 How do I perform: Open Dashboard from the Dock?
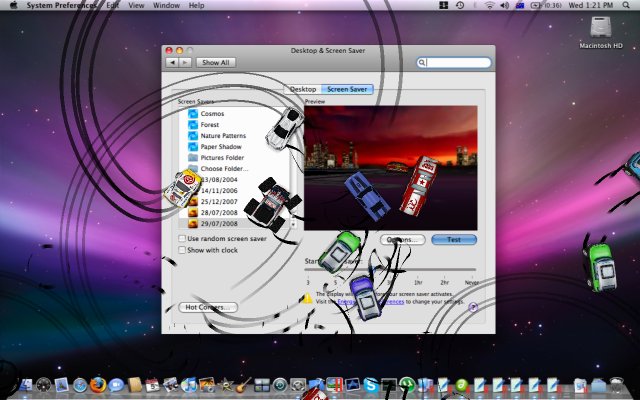[x=43, y=384]
